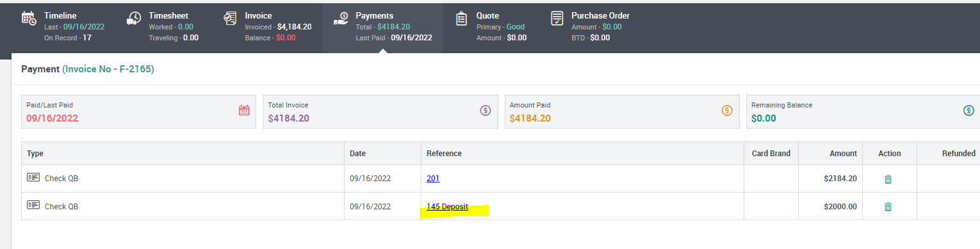Delete the $2000.00 payment via trash icon
Viewport: 980px width, 249px height.
[x=888, y=207]
